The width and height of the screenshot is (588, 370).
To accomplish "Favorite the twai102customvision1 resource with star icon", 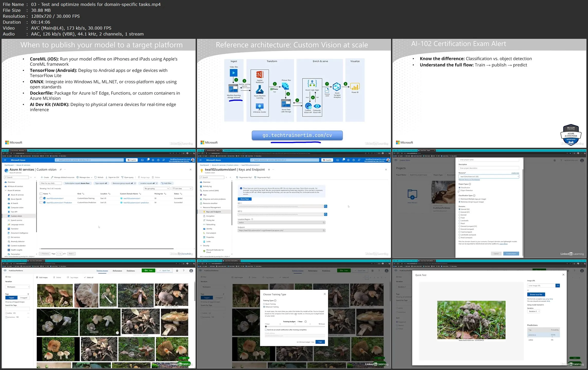I will (x=269, y=169).
